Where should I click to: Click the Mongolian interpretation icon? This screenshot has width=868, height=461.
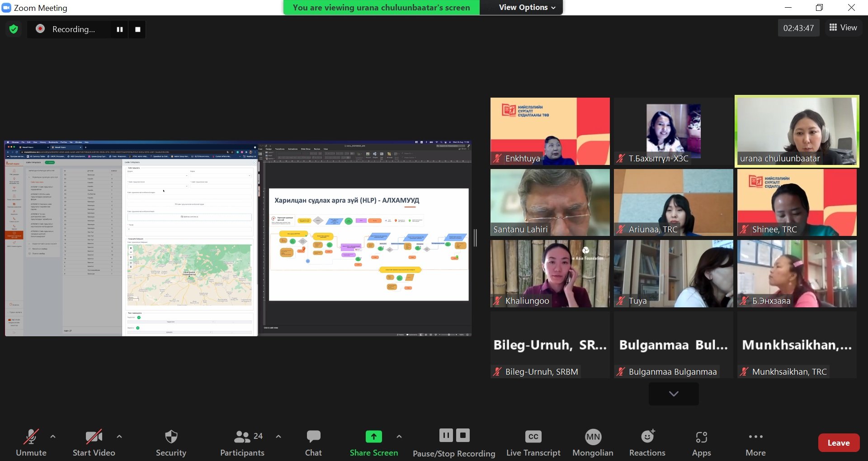[x=593, y=437]
